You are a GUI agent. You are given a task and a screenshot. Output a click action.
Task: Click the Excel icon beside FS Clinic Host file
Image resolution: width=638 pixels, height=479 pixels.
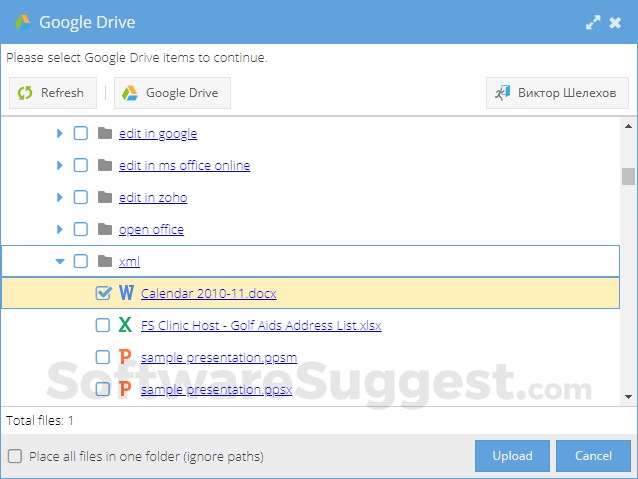[x=126, y=325]
